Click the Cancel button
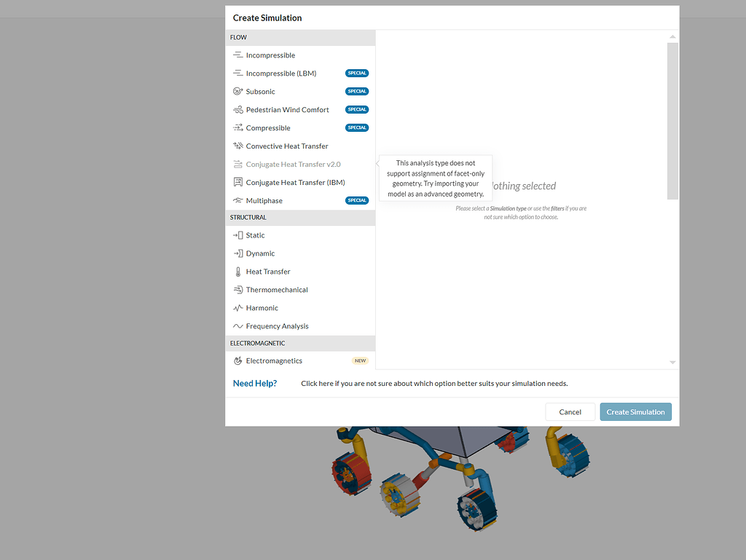This screenshot has width=746, height=560. coord(570,411)
